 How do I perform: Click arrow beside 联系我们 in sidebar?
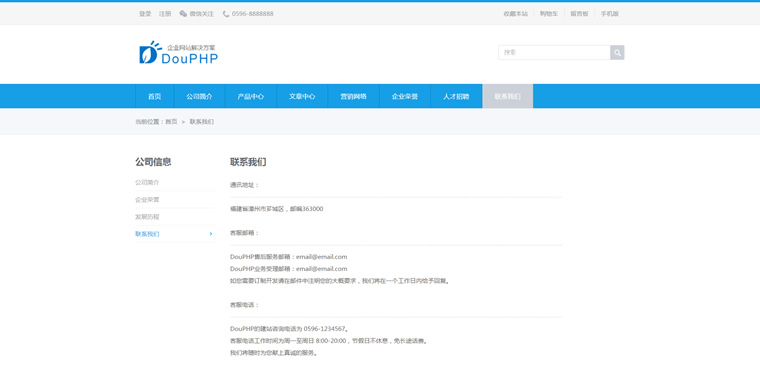coord(211,234)
